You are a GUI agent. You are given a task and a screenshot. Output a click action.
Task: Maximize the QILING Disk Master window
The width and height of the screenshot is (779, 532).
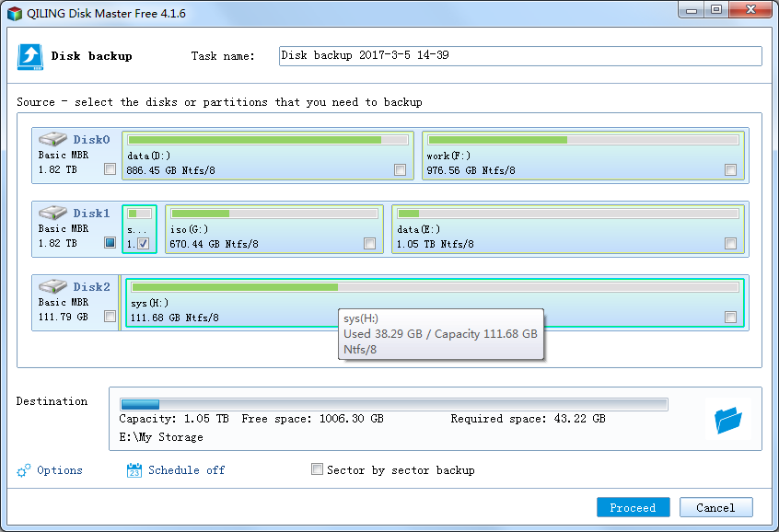(x=715, y=9)
